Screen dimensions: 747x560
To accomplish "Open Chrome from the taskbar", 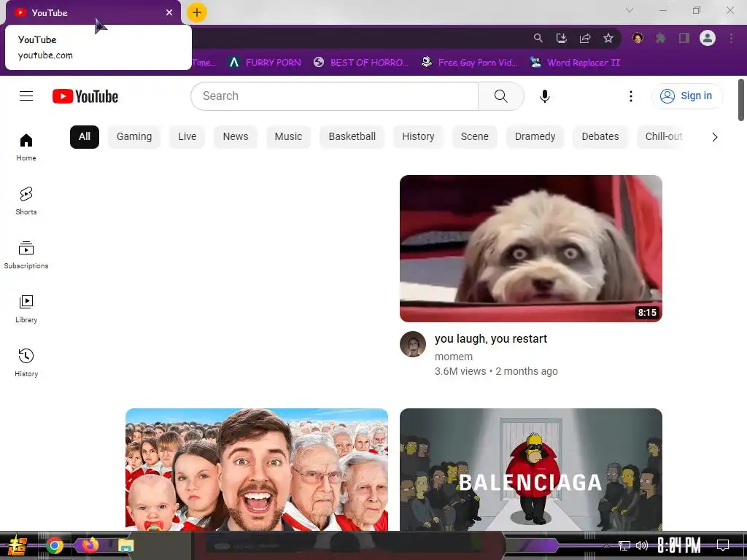I will 55,545.
